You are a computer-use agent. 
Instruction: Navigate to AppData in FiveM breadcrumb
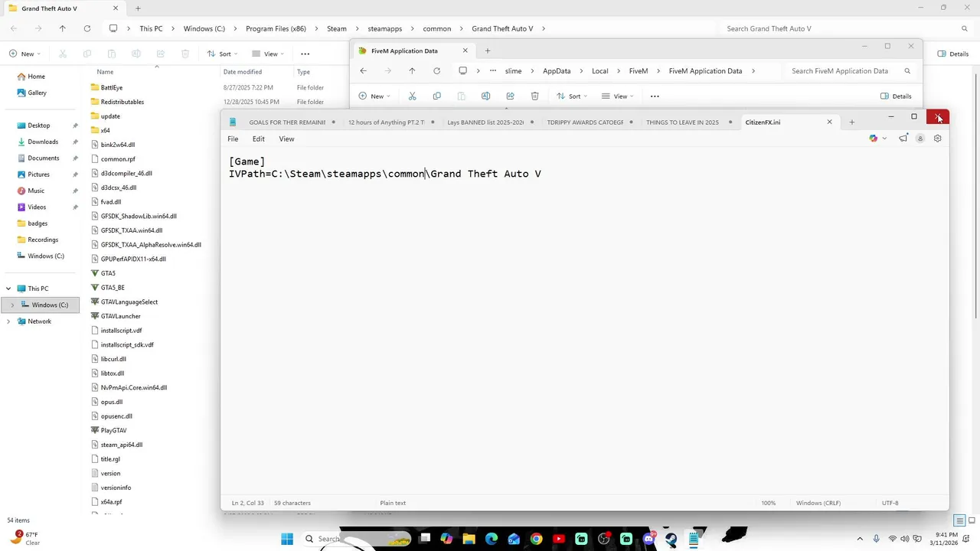(557, 70)
